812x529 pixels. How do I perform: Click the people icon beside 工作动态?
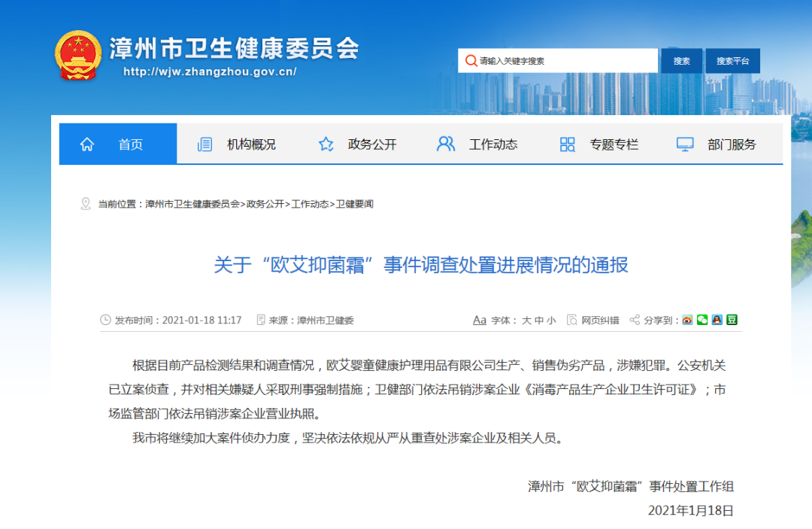click(x=446, y=144)
